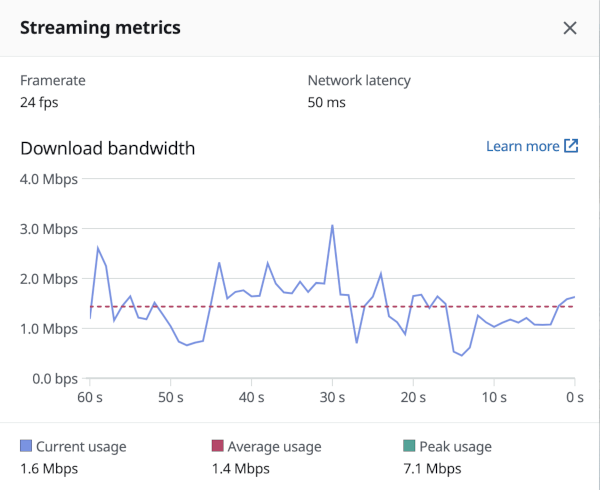Image resolution: width=600 pixels, height=490 pixels.
Task: Close the Streaming metrics panel
Action: [570, 28]
